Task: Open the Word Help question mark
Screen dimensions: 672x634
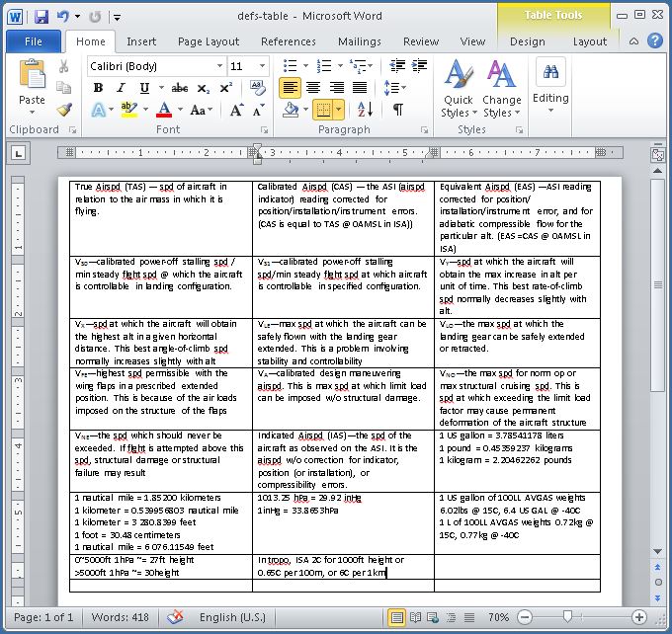Action: coord(654,40)
